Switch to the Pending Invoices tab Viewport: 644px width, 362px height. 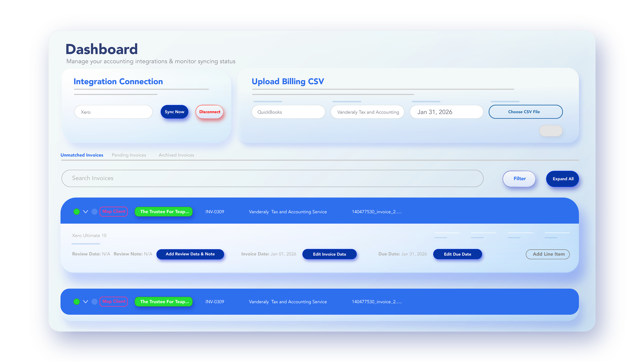pos(129,155)
